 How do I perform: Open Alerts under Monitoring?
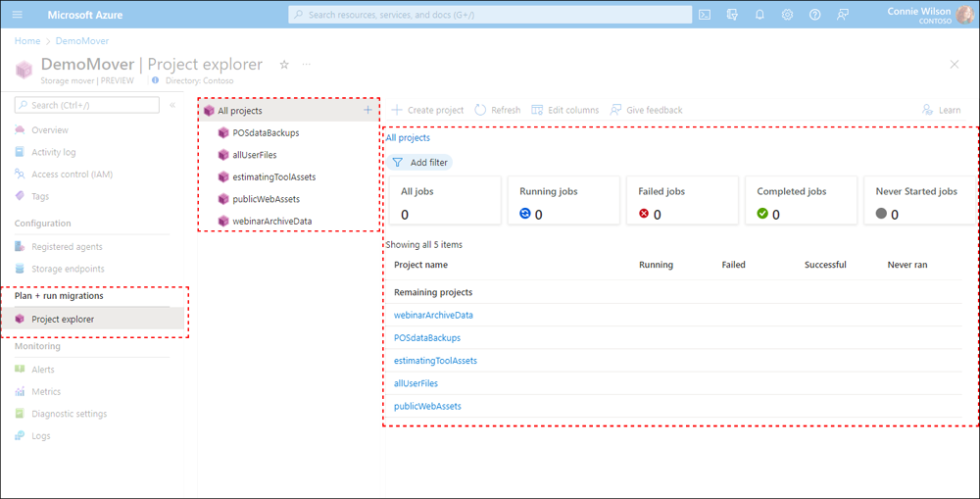pos(42,370)
